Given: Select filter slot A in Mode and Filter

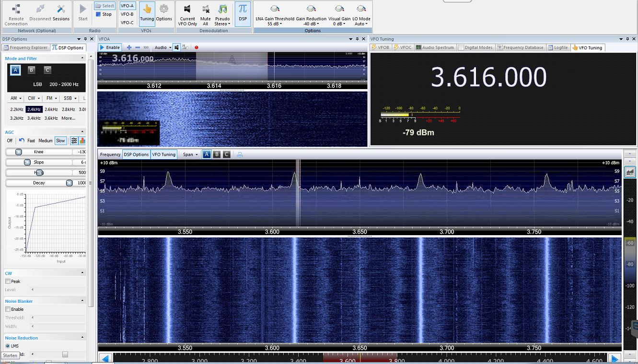Looking at the screenshot, I should 15,70.
